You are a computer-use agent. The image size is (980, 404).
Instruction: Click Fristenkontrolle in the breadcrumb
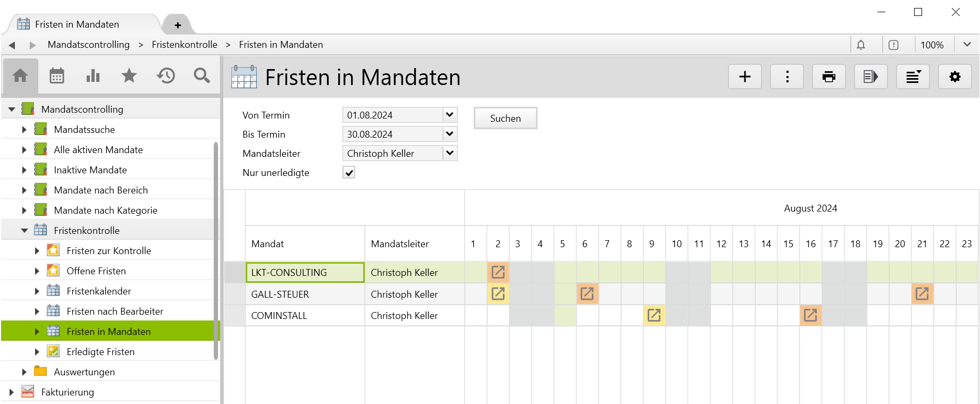(185, 45)
